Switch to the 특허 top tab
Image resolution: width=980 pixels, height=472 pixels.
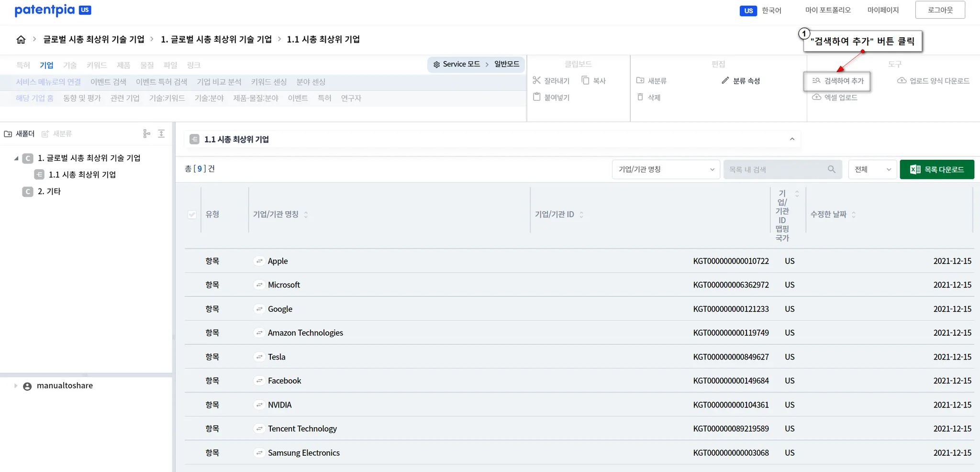tap(23, 65)
